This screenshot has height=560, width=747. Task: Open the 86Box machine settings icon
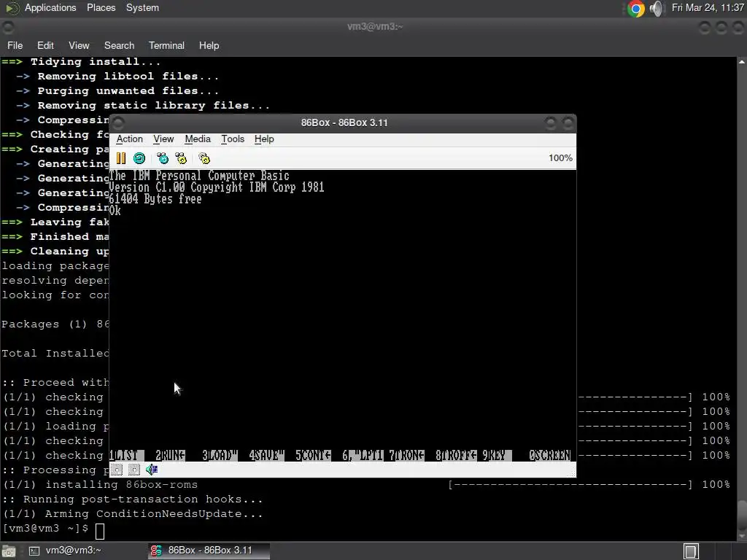pyautogui.click(x=204, y=158)
